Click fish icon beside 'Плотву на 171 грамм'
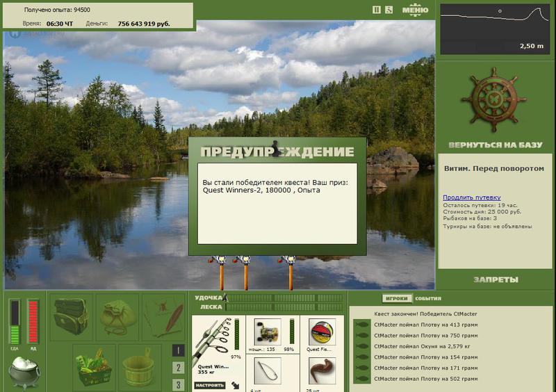The height and width of the screenshot is (392, 556). tap(362, 368)
